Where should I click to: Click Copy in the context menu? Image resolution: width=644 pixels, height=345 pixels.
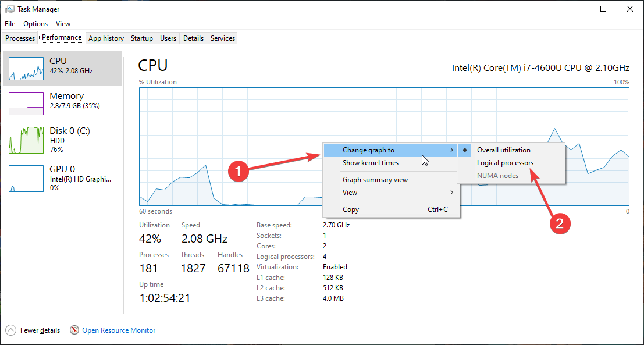(351, 209)
